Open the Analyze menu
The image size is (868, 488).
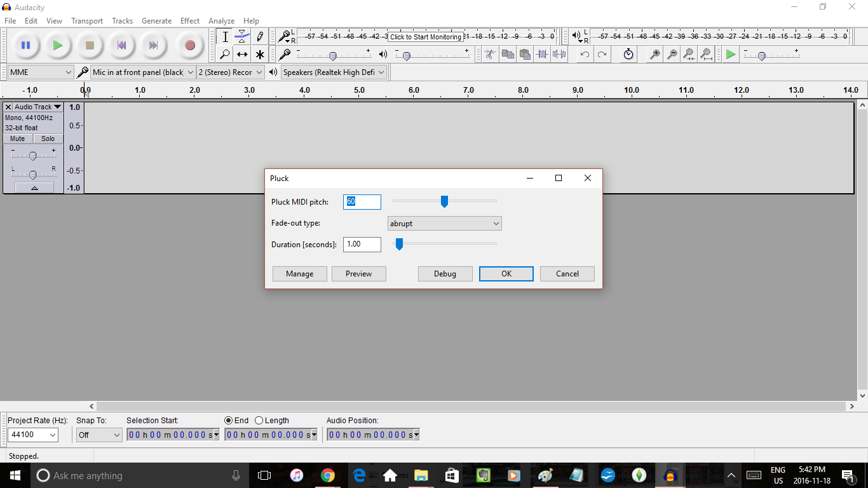coord(222,21)
